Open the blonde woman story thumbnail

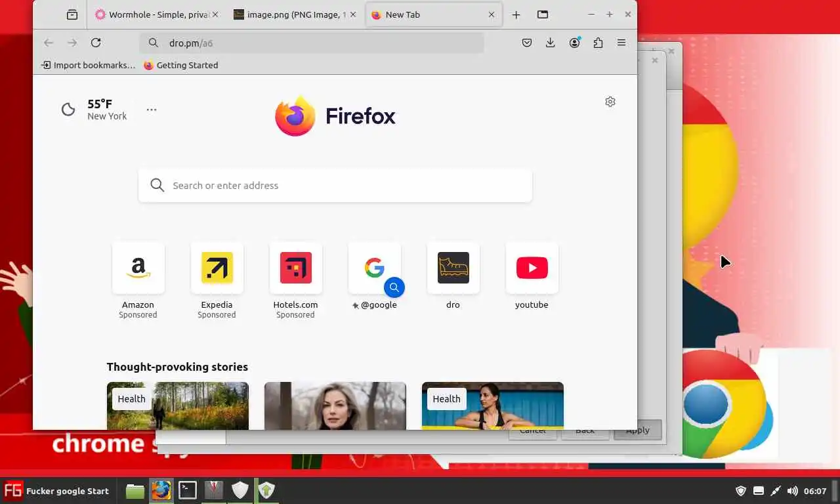click(335, 406)
